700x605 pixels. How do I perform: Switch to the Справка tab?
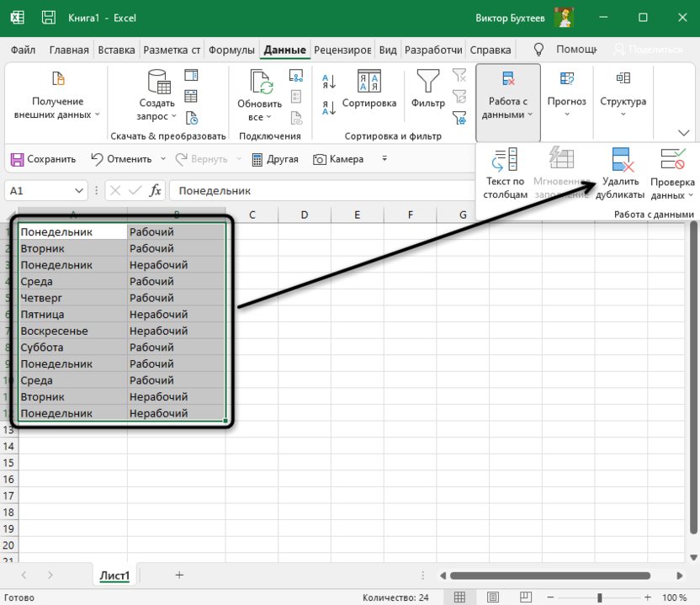[x=491, y=50]
